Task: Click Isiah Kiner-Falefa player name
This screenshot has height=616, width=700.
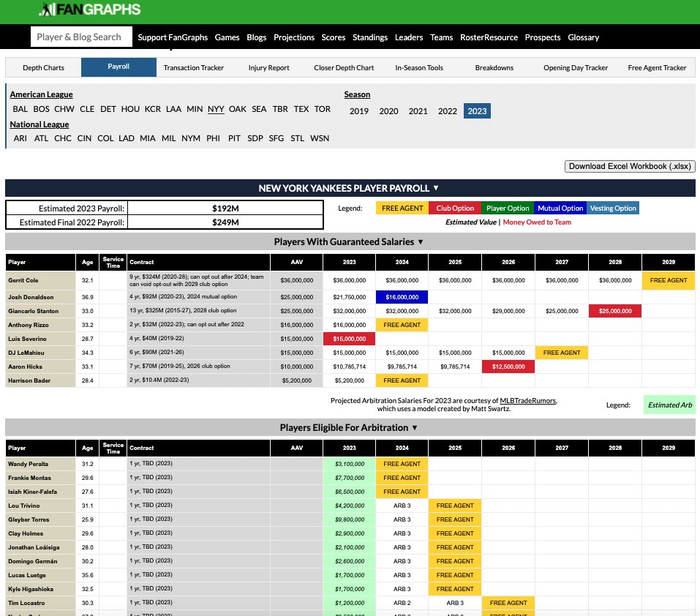Action: (x=33, y=492)
